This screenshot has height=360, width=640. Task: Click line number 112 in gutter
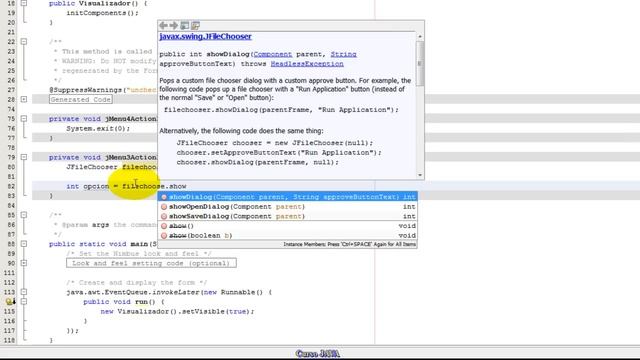(9, 282)
